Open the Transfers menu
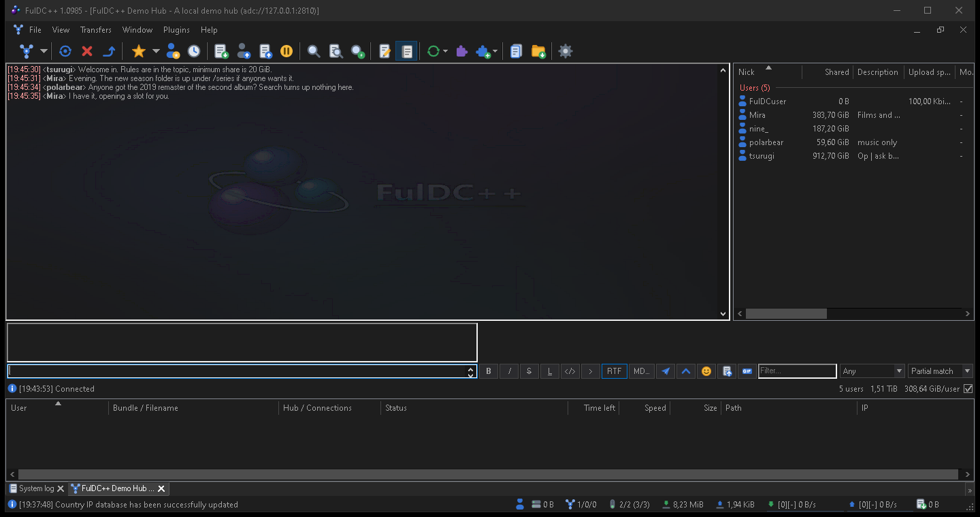980x517 pixels. pyautogui.click(x=96, y=30)
